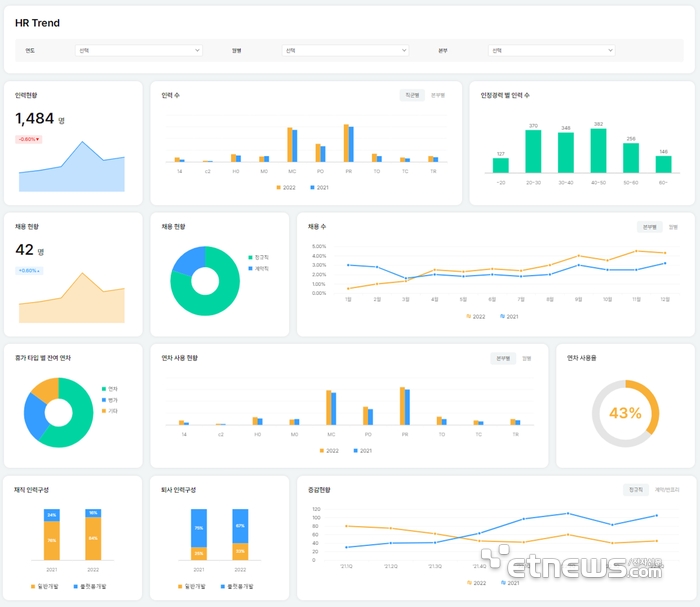Click green 정규직 legend marker in 채용 현황
The image size is (700, 607).
[249, 257]
